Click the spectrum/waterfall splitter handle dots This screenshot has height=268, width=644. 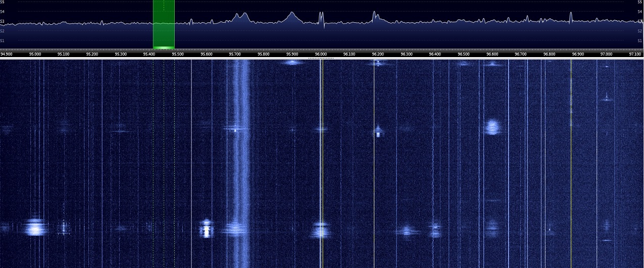[x=321, y=58]
